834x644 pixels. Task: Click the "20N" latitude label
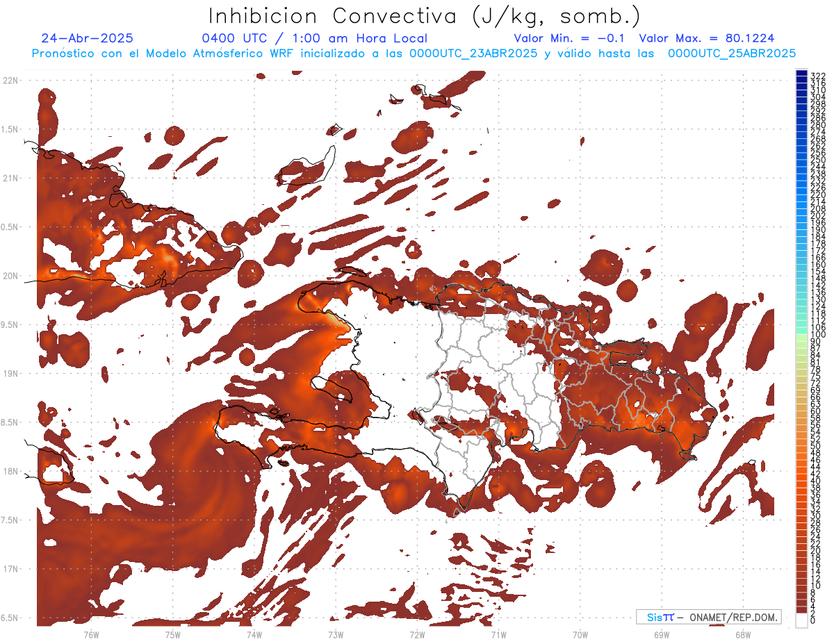point(10,276)
